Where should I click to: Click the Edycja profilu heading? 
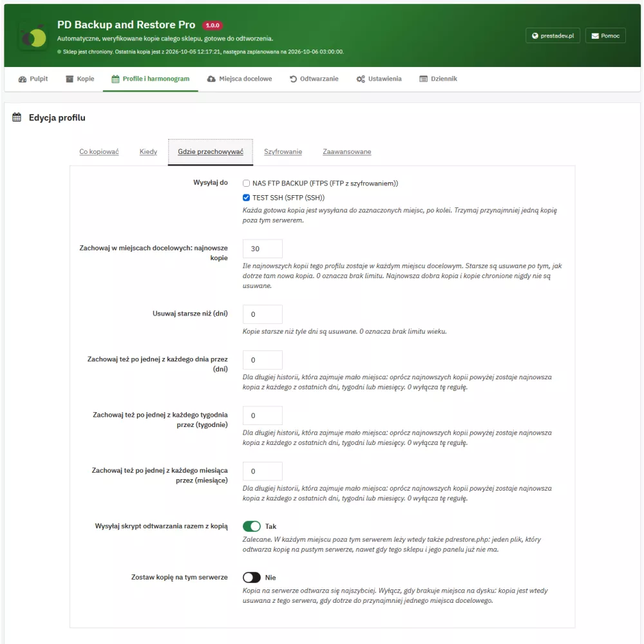tap(57, 117)
